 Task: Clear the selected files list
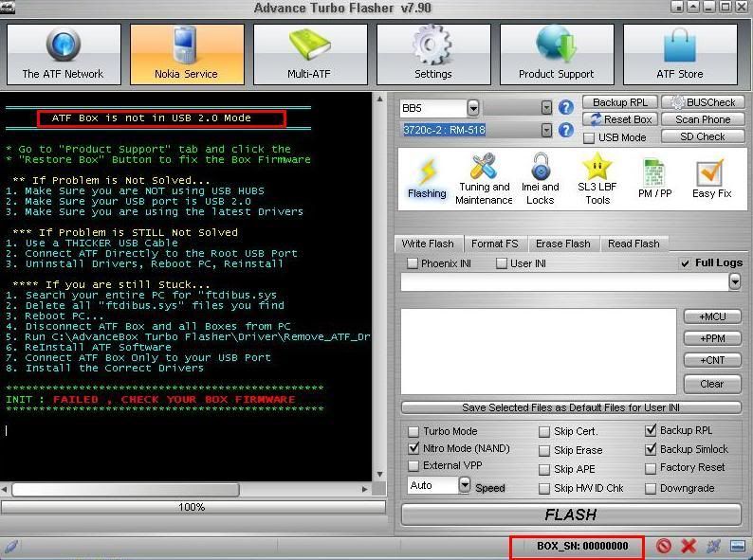tap(712, 384)
